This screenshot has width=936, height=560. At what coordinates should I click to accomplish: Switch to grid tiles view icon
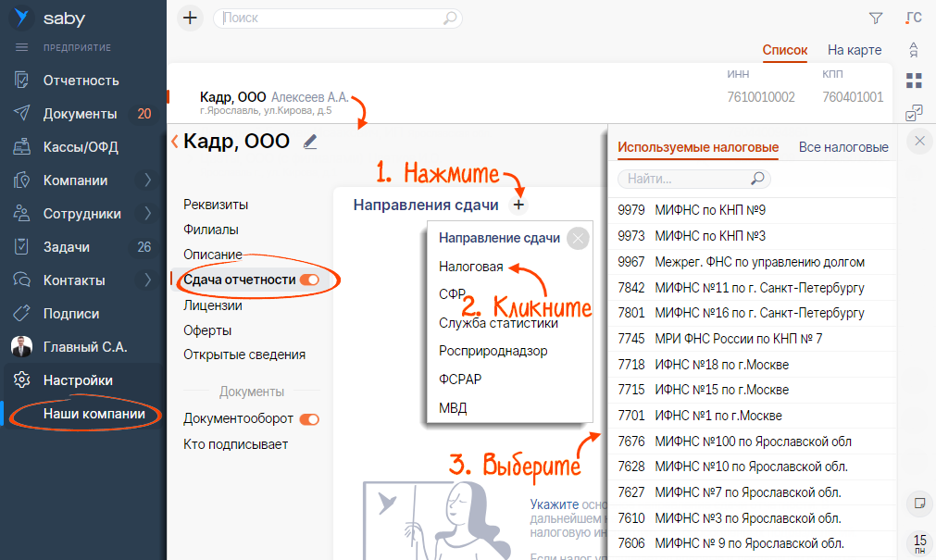coord(914,81)
